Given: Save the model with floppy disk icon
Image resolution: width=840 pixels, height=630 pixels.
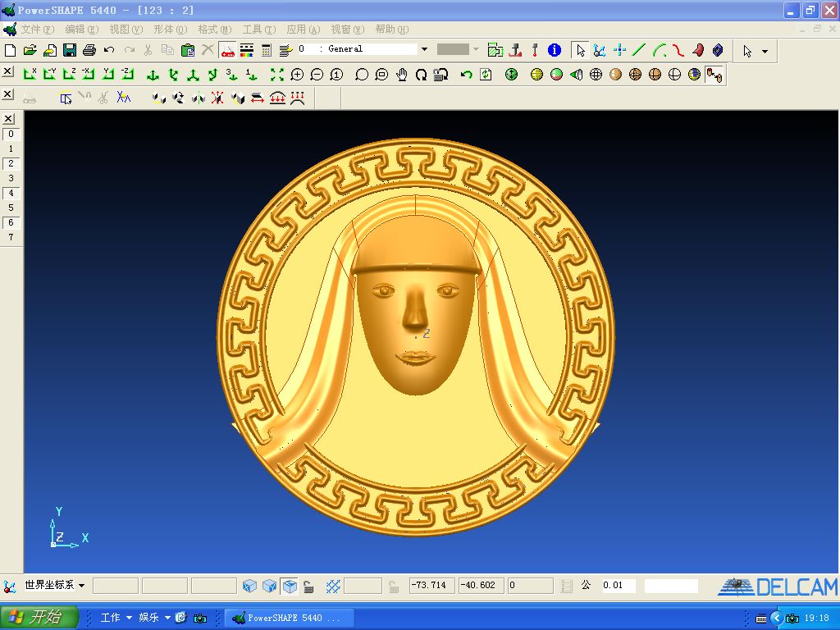Looking at the screenshot, I should pos(70,50).
